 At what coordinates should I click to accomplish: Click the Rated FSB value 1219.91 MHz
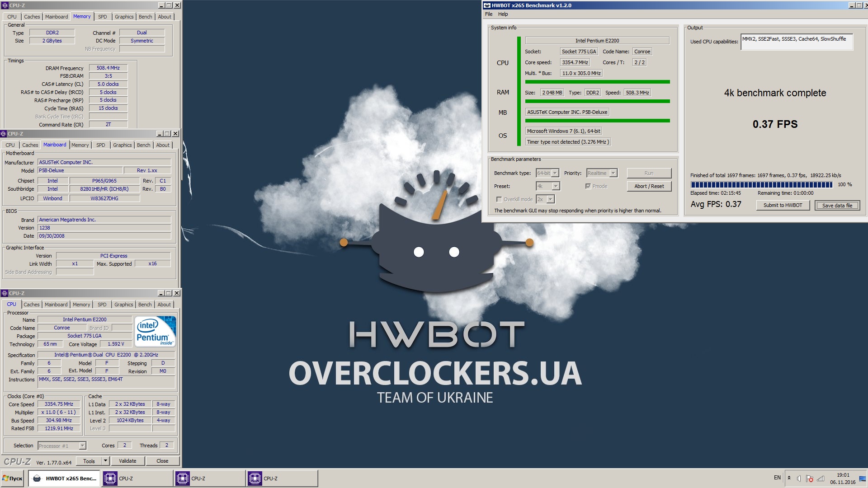(x=59, y=428)
